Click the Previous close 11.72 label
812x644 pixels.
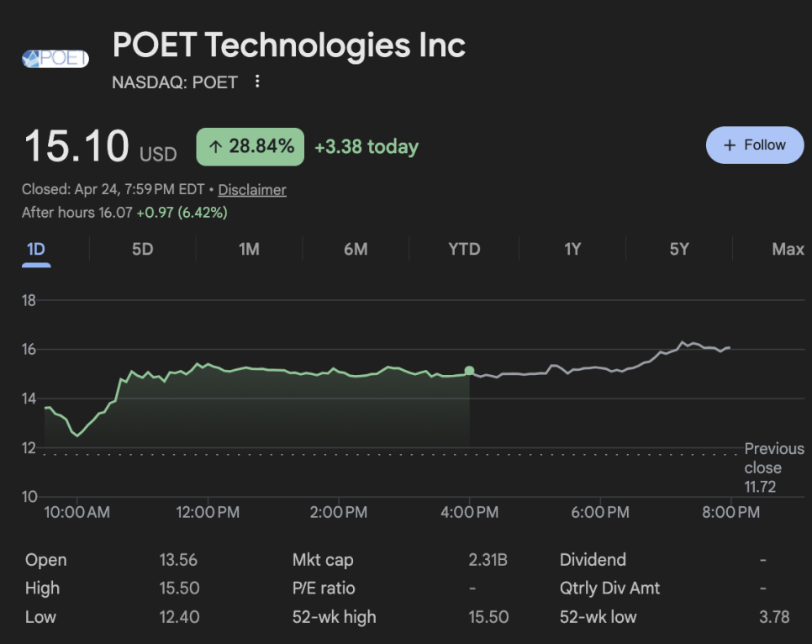pos(762,467)
